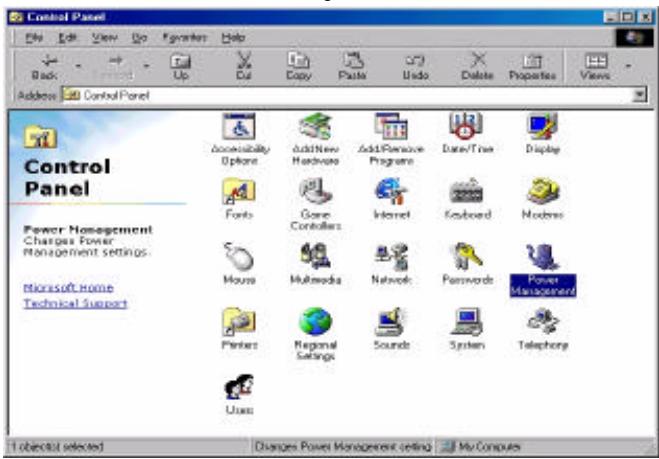Click My Computer in status bar

click(x=481, y=446)
